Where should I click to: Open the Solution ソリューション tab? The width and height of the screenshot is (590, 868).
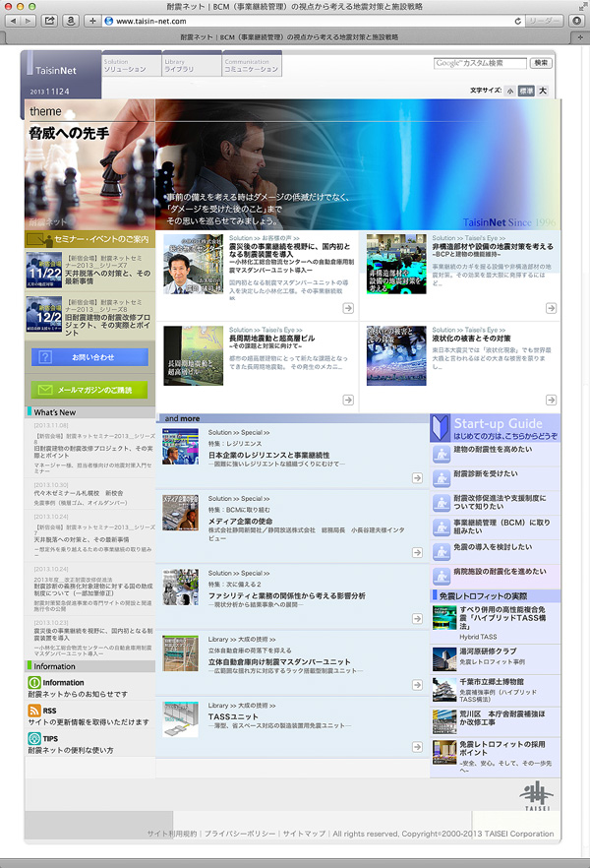(132, 65)
